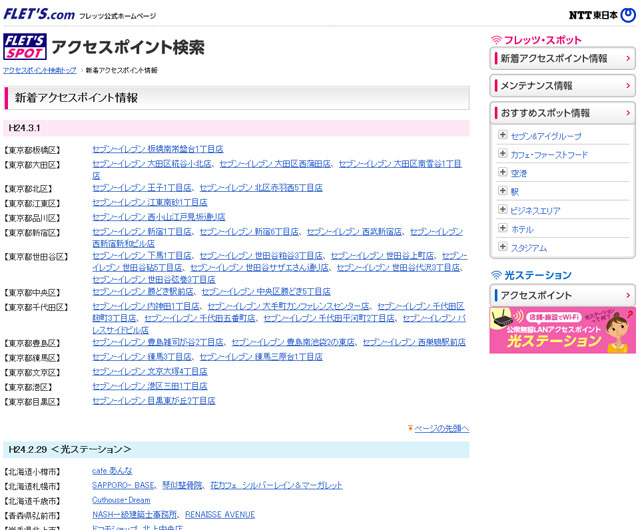Open 光ステーション アクセスポイント menu
Image resolution: width=640 pixels, height=530 pixels.
click(x=562, y=295)
